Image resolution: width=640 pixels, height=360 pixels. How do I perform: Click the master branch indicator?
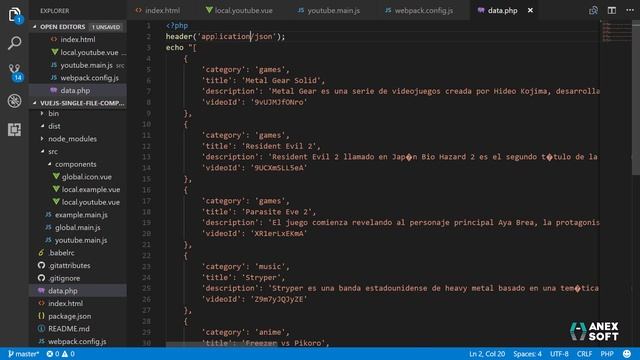[23, 353]
